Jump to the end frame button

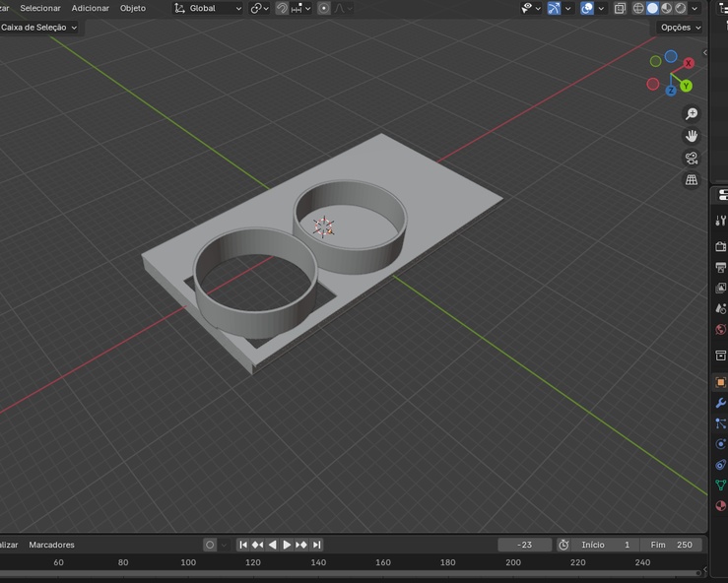pos(317,545)
